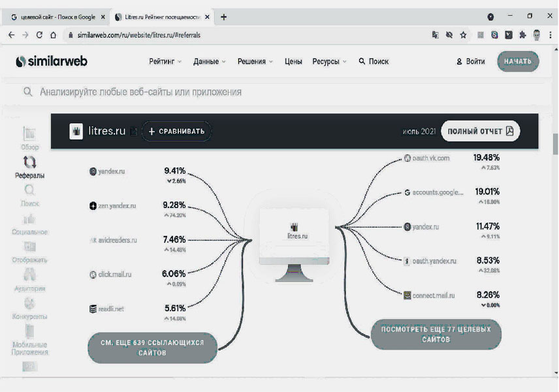Open the Аудитория sidebar section
Viewport: 559px width, 392px height.
point(29,279)
